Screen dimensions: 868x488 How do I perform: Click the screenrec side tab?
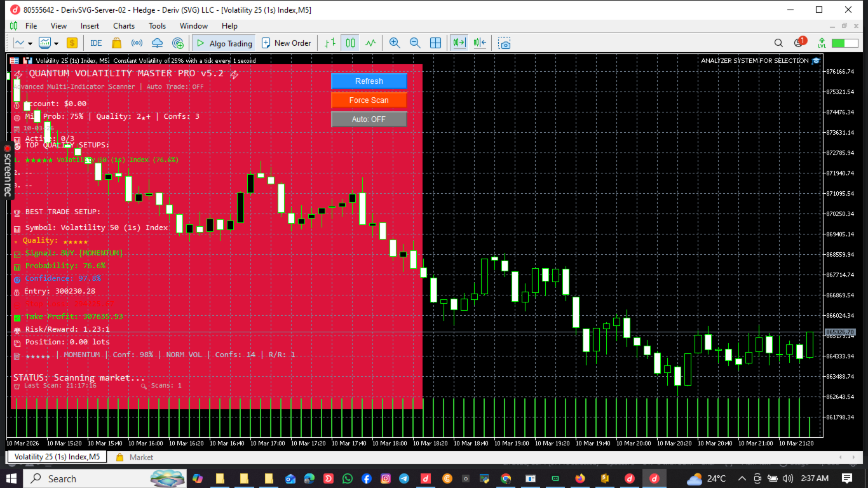(8, 170)
